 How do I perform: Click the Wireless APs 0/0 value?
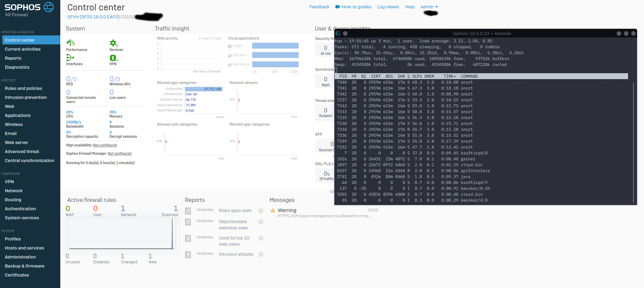[x=115, y=79]
